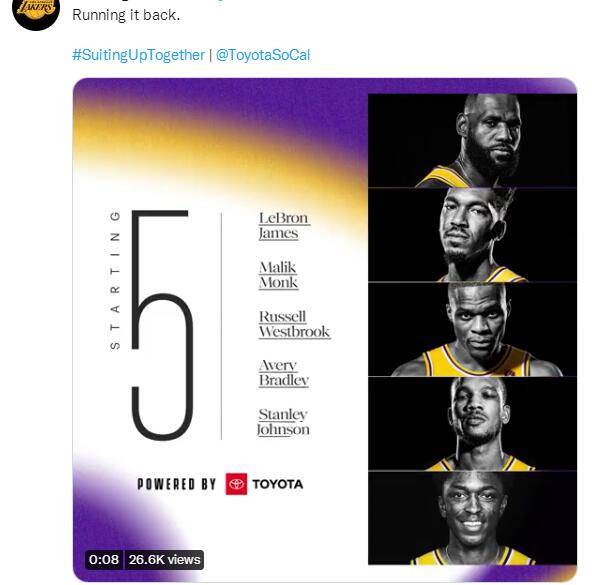
Task: Click the LeBron James name text
Action: coord(284,225)
